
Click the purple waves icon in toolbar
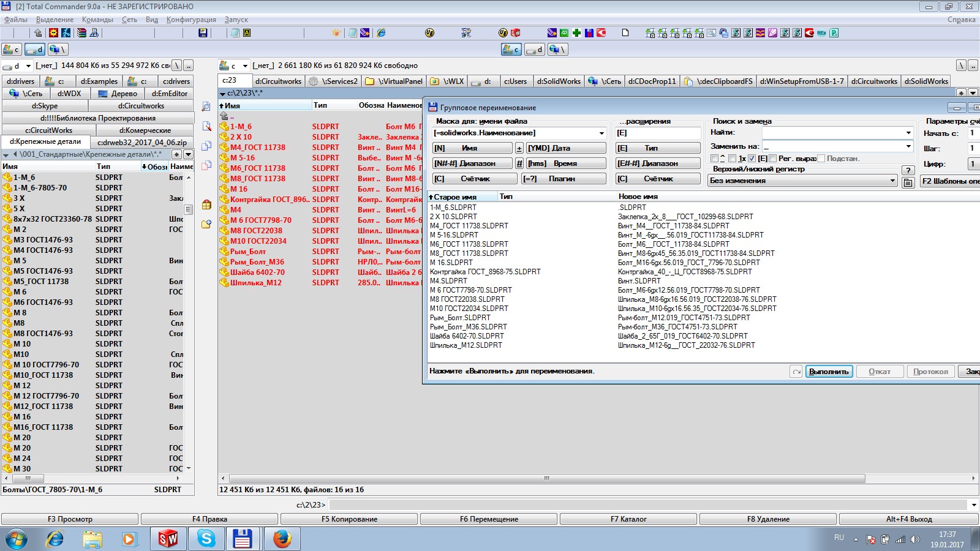(760, 33)
